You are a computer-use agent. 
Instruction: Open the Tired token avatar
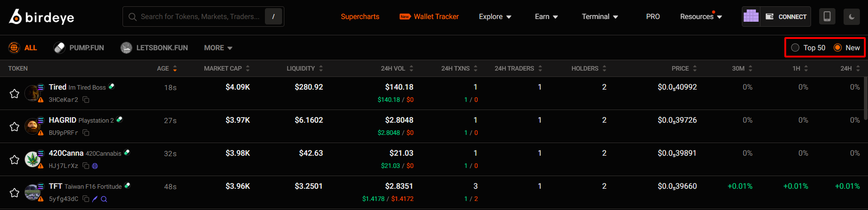32,93
